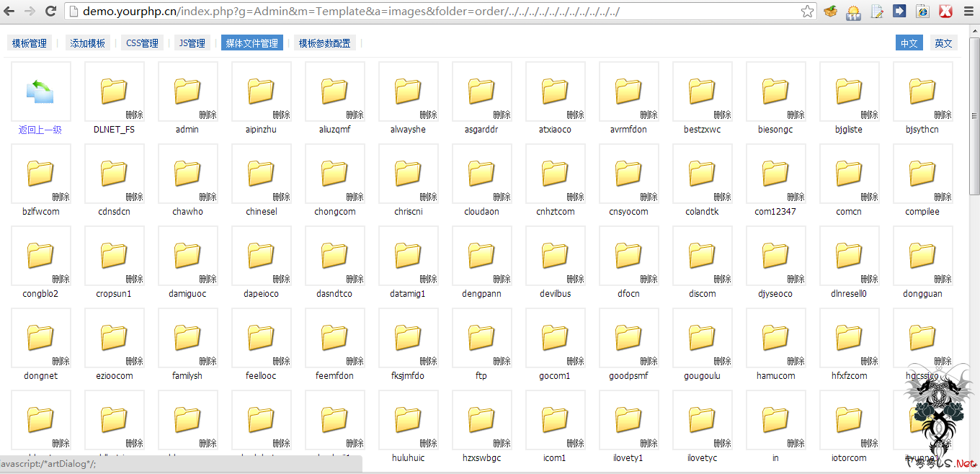Click the cnhztcom folder name text

click(x=556, y=212)
